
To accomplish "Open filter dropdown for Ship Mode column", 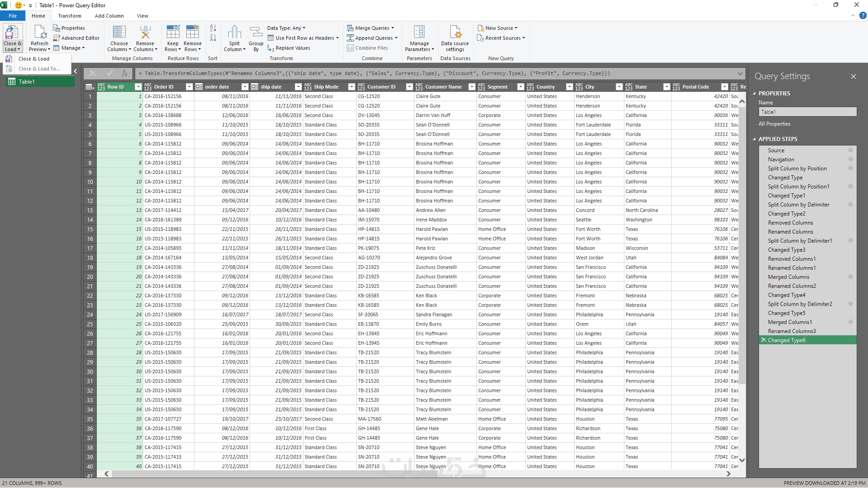I will tap(351, 87).
